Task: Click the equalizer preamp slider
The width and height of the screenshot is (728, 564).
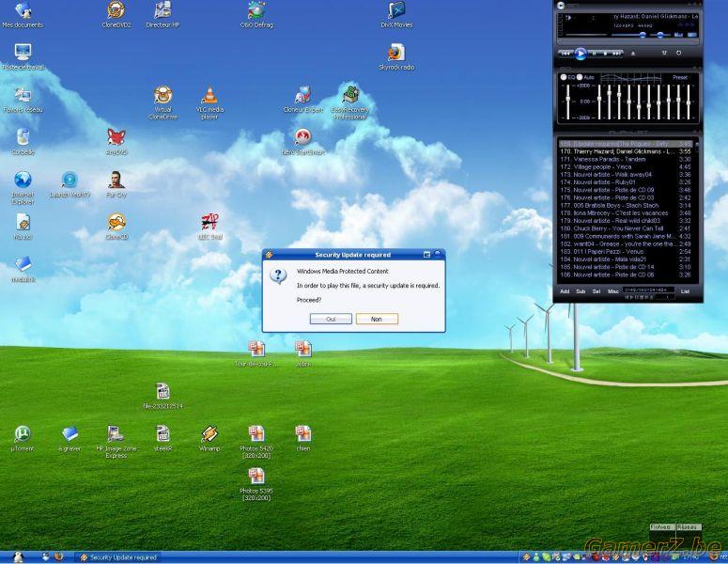Action: click(x=567, y=102)
